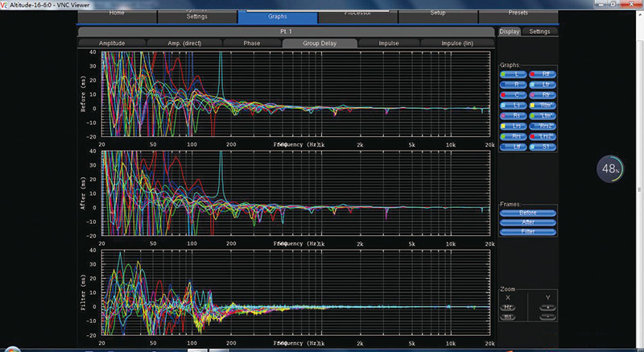
Task: Click the VNC Viewer title bar icon
Action: 4,5
